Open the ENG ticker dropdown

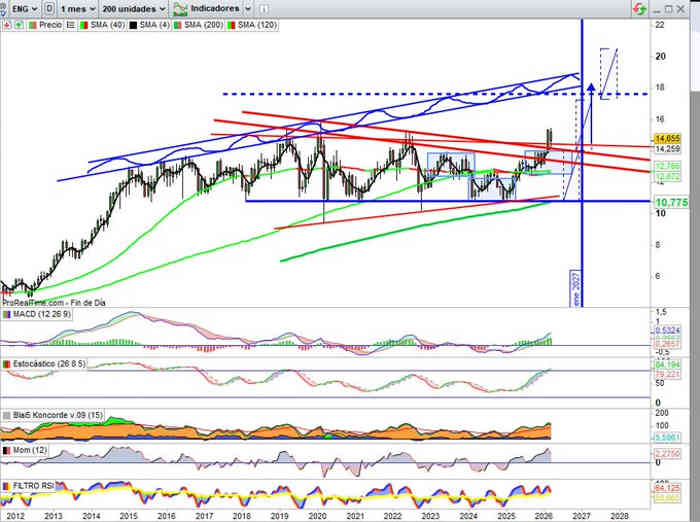point(20,7)
